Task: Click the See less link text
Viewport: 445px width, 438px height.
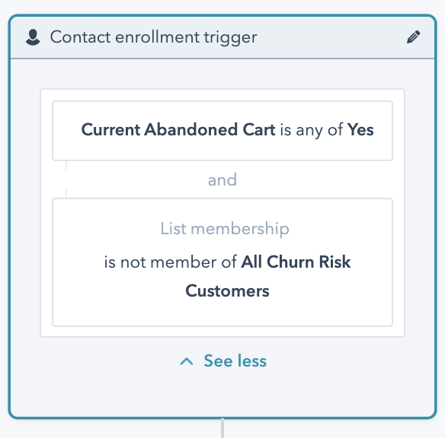Action: pos(235,361)
